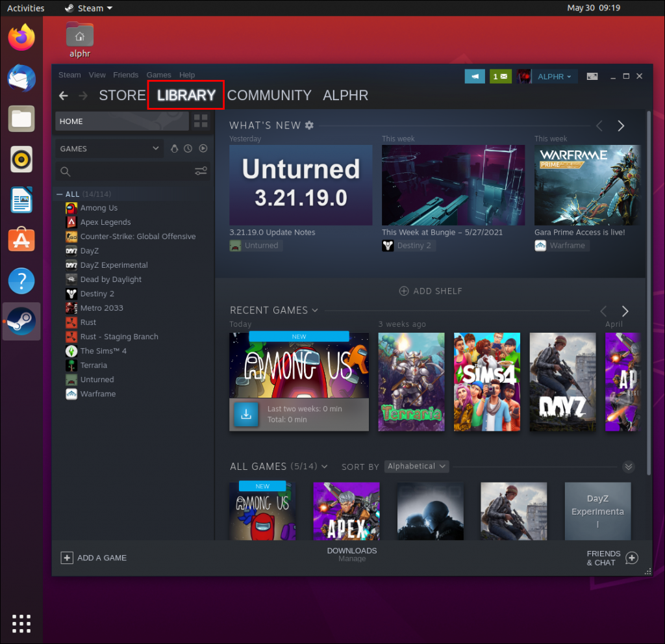Open the advanced filter sliders control
This screenshot has width=665, height=644.
pyautogui.click(x=200, y=171)
